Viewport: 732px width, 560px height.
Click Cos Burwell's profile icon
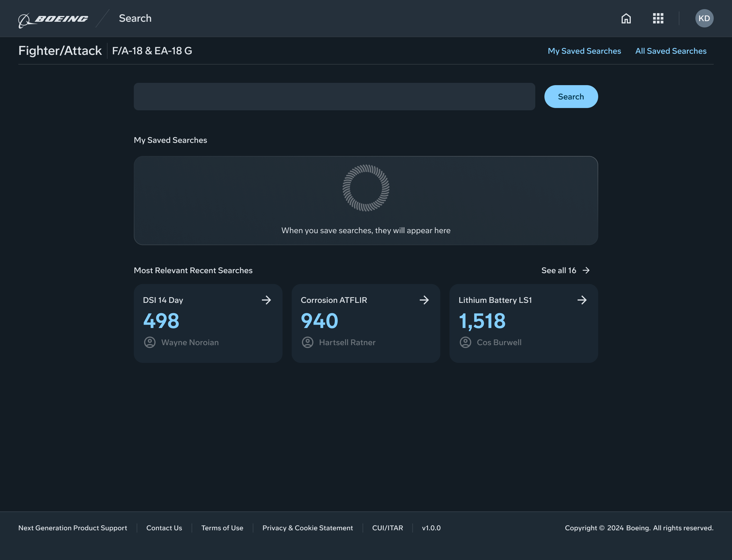pyautogui.click(x=466, y=342)
